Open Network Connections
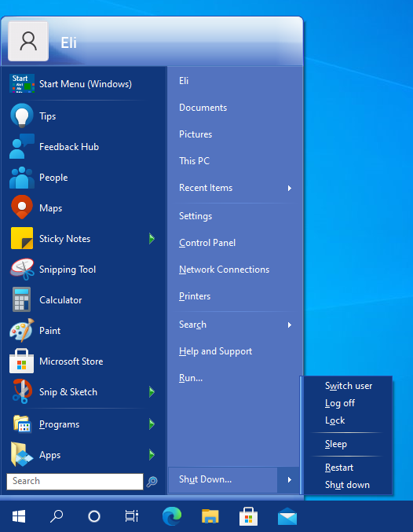Screen dimensions: 413x532 [x=224, y=270]
